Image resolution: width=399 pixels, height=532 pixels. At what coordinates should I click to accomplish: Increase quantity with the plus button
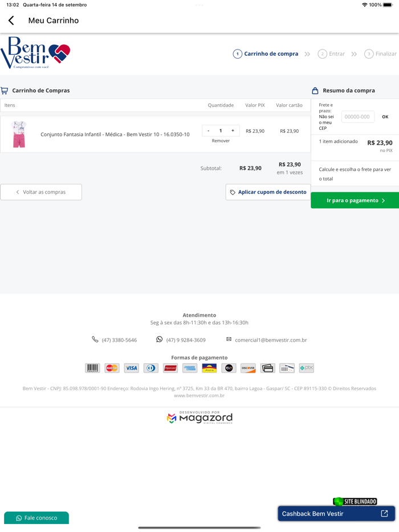click(233, 131)
